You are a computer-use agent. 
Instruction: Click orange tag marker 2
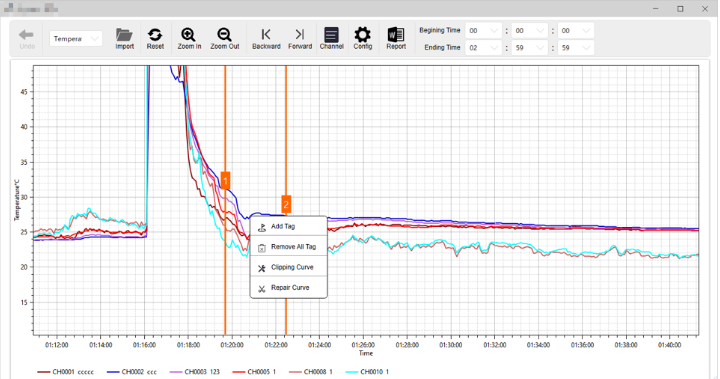(x=286, y=204)
